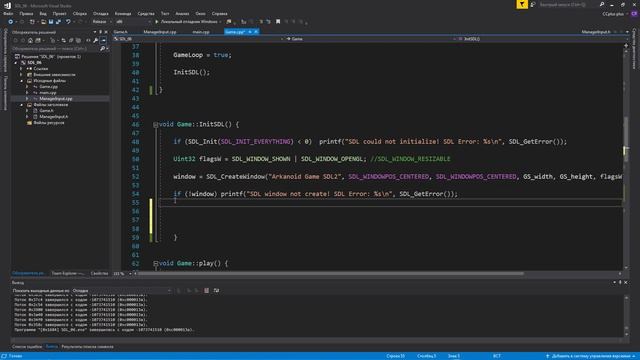The image size is (640, 360).
Task: Toggle word wrap in Output panel
Action: (x=216, y=290)
